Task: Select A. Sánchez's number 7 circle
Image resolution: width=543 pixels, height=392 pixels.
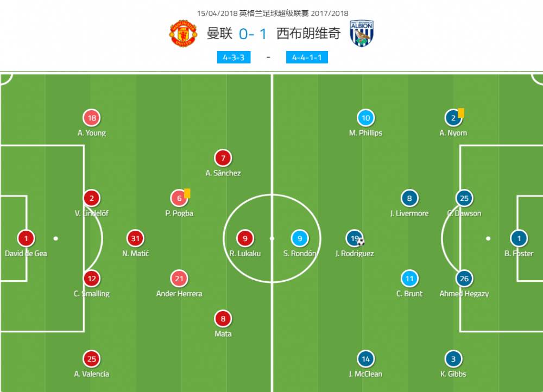Action: tap(223, 158)
